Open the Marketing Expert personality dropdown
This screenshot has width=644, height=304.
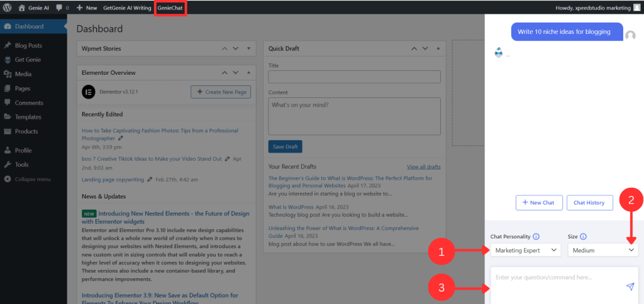tap(526, 250)
